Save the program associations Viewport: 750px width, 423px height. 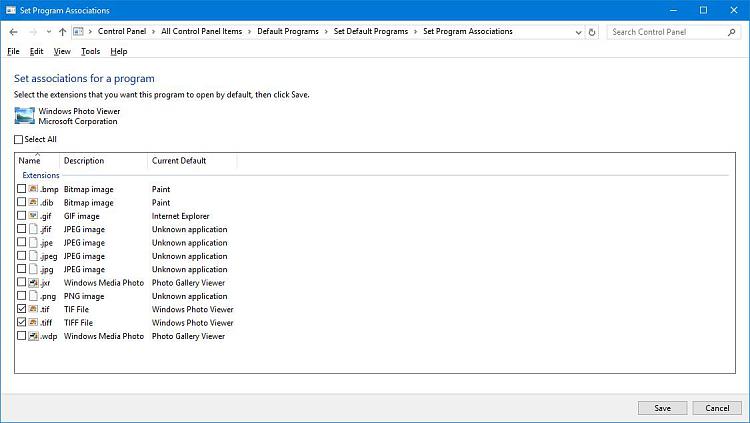[662, 408]
